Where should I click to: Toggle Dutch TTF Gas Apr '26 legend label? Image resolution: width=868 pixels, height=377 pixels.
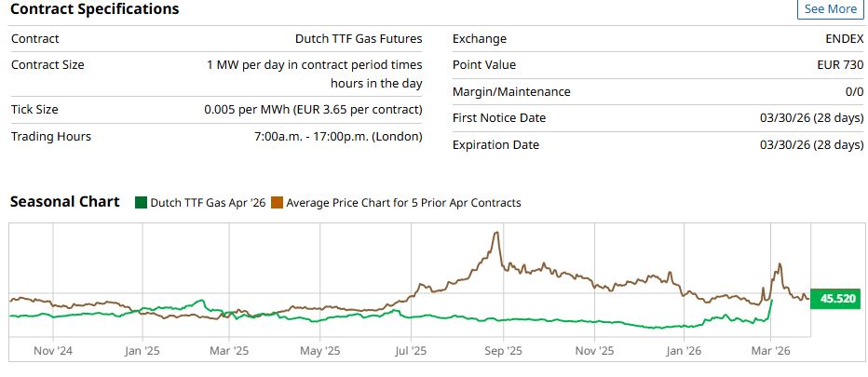(207, 202)
